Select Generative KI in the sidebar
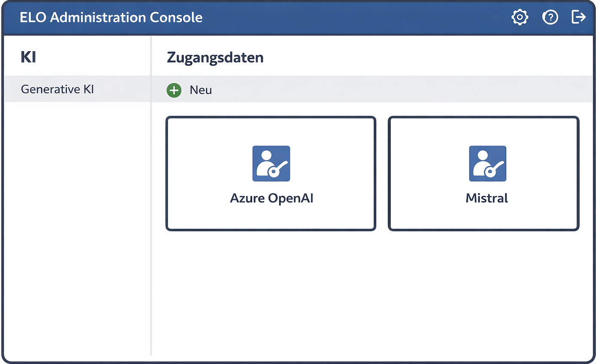This screenshot has height=364, width=596. click(57, 89)
